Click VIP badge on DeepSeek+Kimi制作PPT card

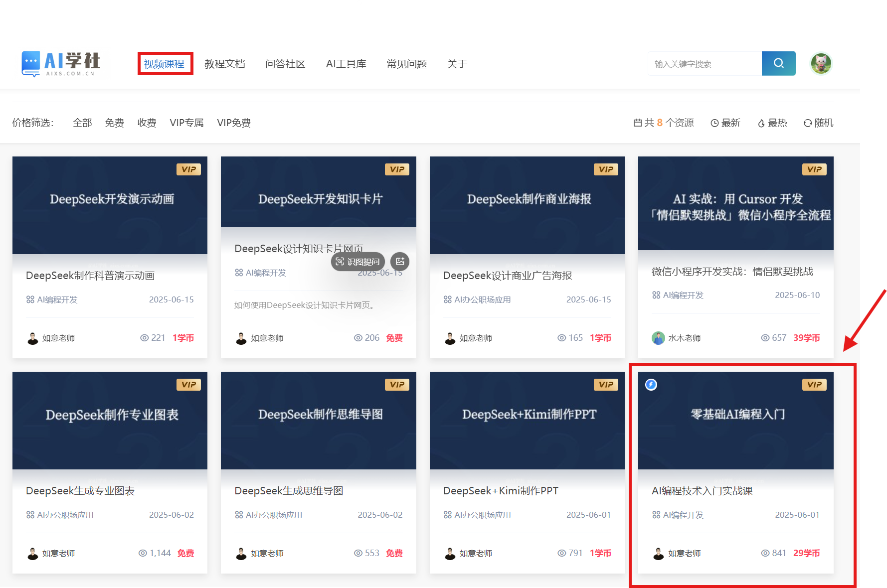click(x=606, y=385)
